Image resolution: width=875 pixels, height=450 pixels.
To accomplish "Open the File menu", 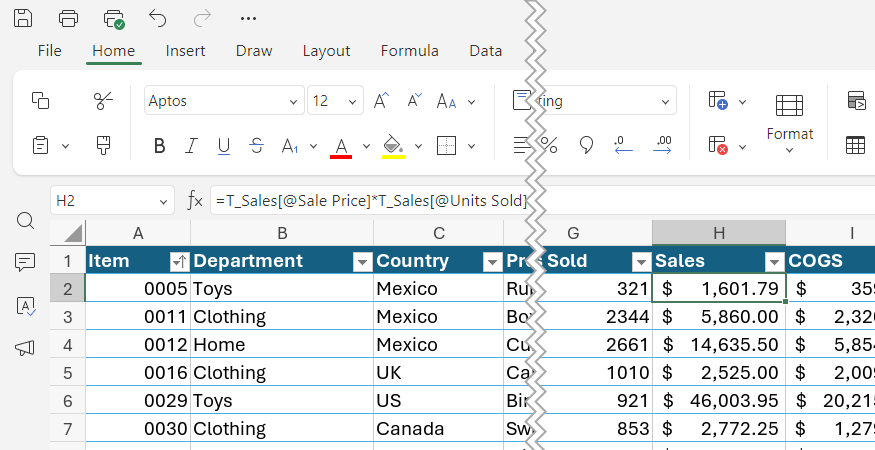I will [x=50, y=51].
